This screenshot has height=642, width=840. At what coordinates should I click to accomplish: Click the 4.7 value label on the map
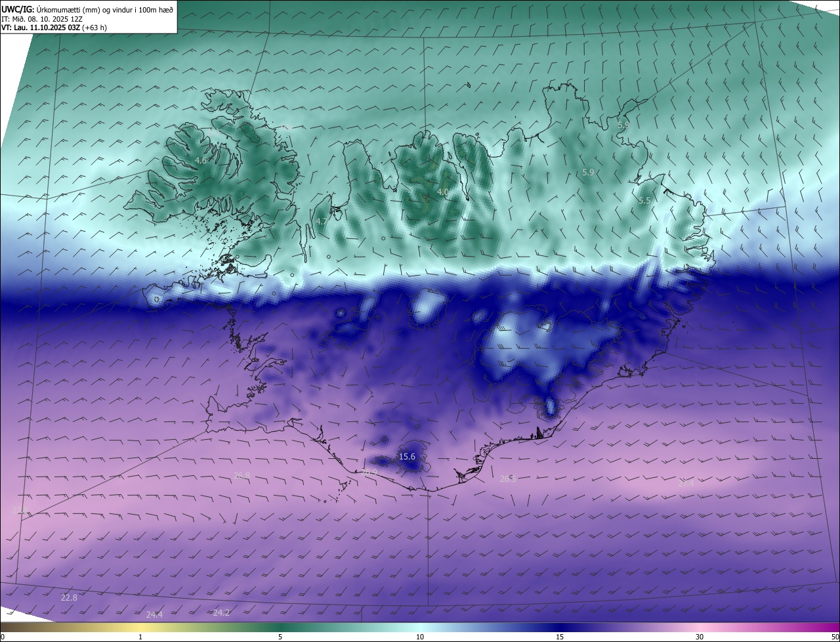point(322,221)
